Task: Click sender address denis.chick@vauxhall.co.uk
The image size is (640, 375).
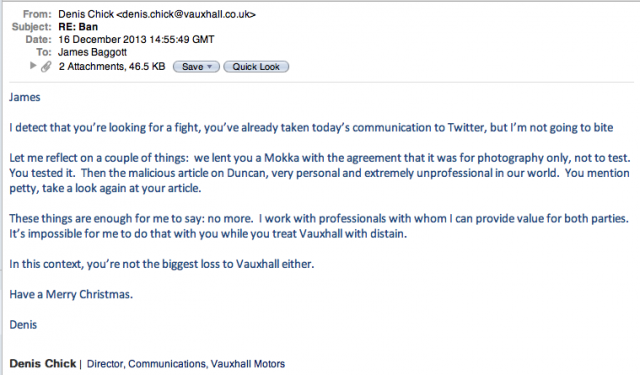Action: tap(186, 14)
